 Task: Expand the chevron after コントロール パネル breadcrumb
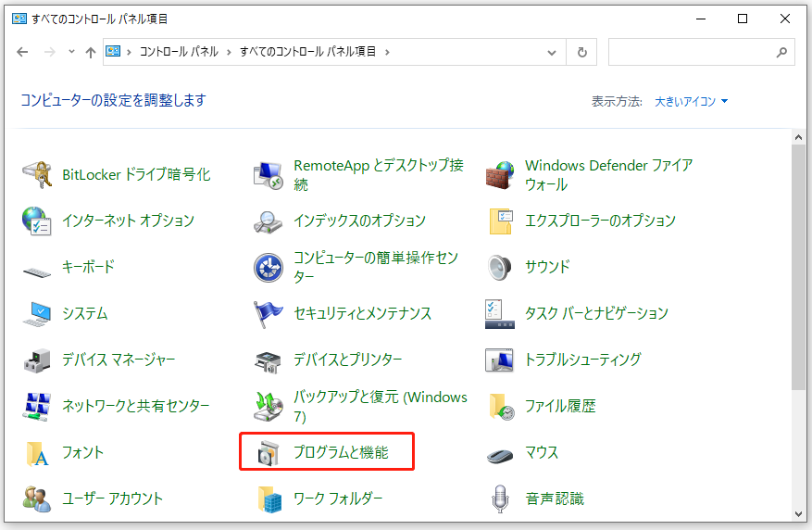coord(229,52)
